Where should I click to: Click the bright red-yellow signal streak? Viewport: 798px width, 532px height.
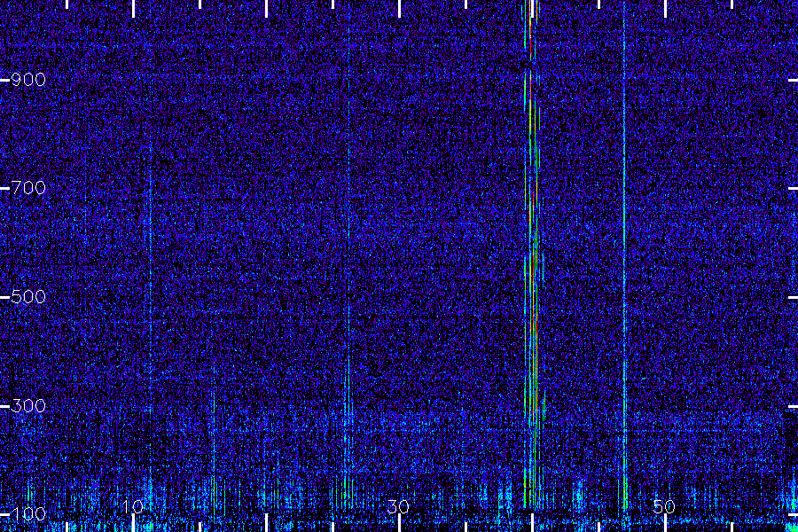click(x=531, y=254)
